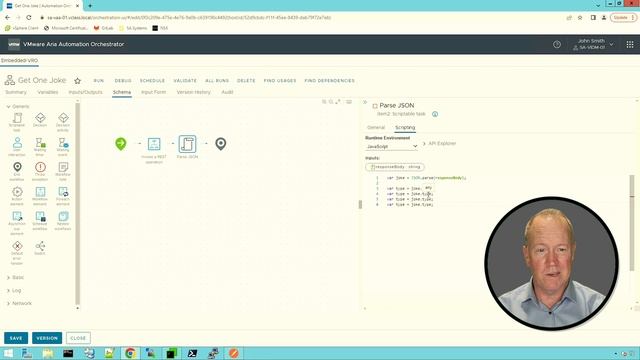Viewport: 640px width, 360px height.
Task: Select the Waiting timer palette element
Action: pos(40,147)
